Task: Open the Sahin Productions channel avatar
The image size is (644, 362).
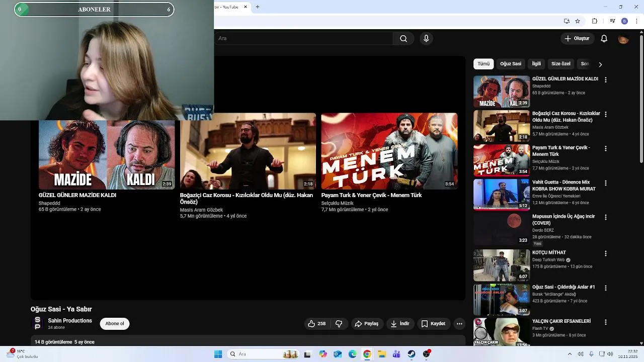Action: [37, 324]
